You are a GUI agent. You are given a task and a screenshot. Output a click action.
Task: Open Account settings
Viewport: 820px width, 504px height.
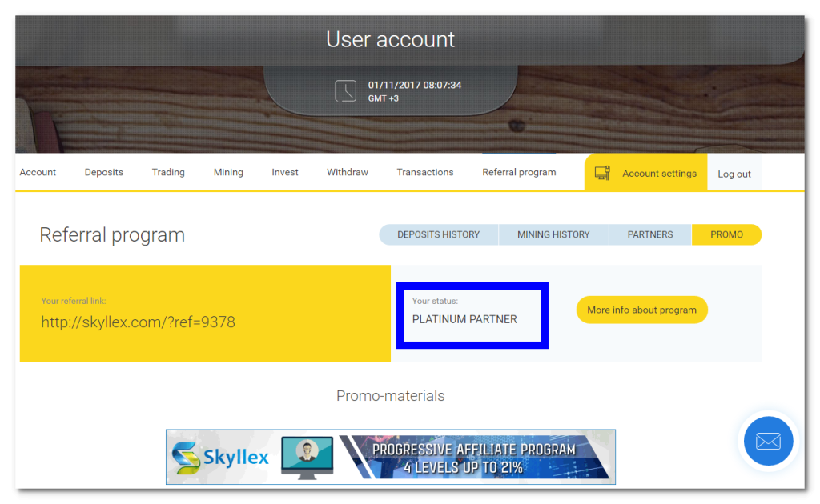coord(646,173)
